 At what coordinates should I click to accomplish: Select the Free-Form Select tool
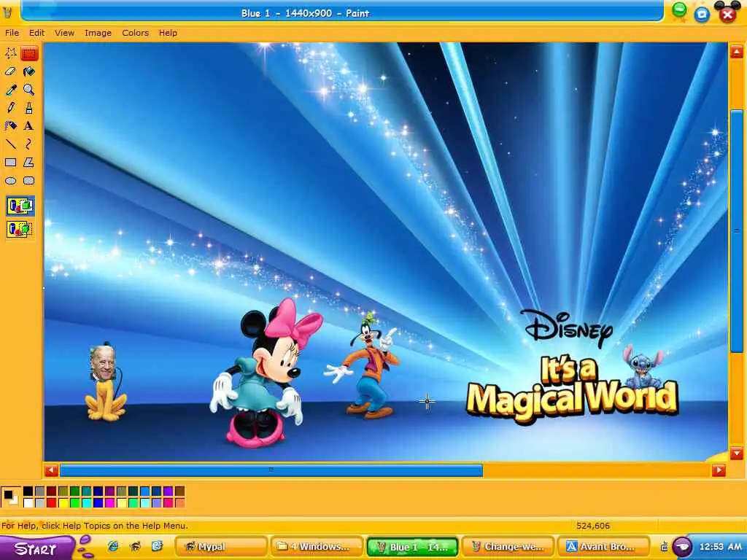click(10, 52)
